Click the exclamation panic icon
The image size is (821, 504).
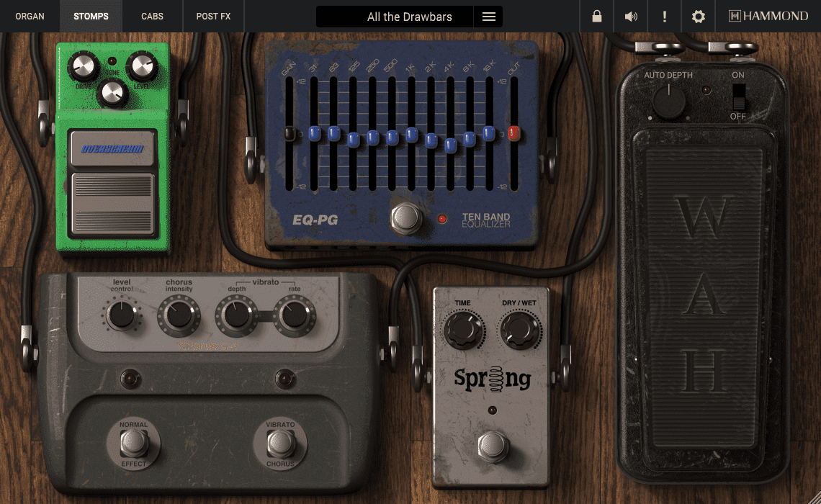coord(665,17)
